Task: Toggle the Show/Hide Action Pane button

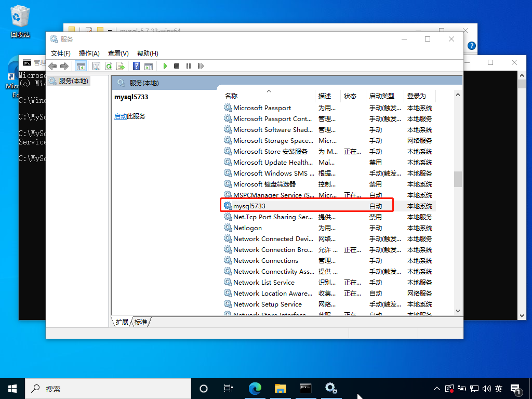Action: [x=149, y=66]
